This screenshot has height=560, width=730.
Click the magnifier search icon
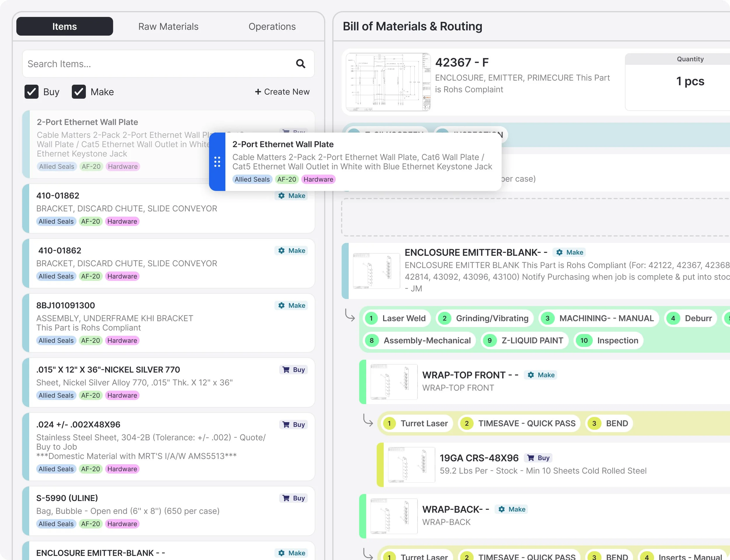301,64
